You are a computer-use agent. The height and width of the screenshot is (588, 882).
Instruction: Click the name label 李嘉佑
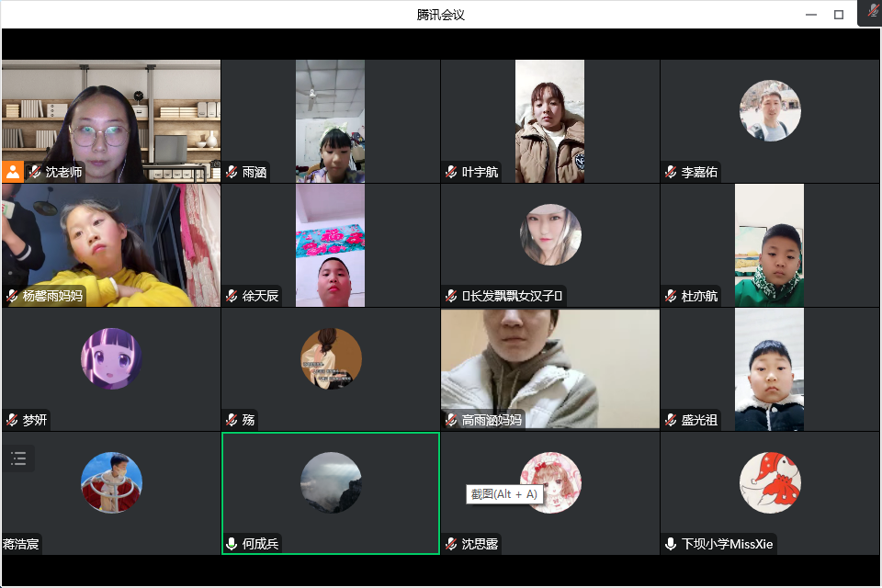point(699,172)
